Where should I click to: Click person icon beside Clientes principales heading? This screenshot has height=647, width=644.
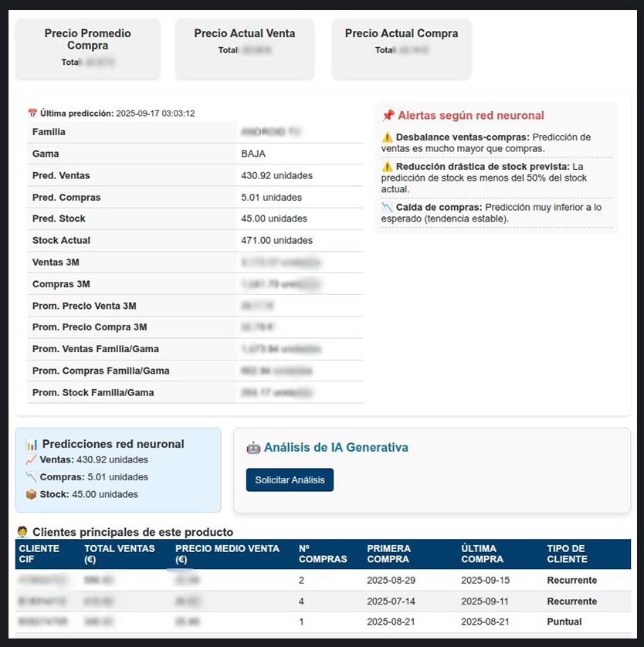pos(22,532)
